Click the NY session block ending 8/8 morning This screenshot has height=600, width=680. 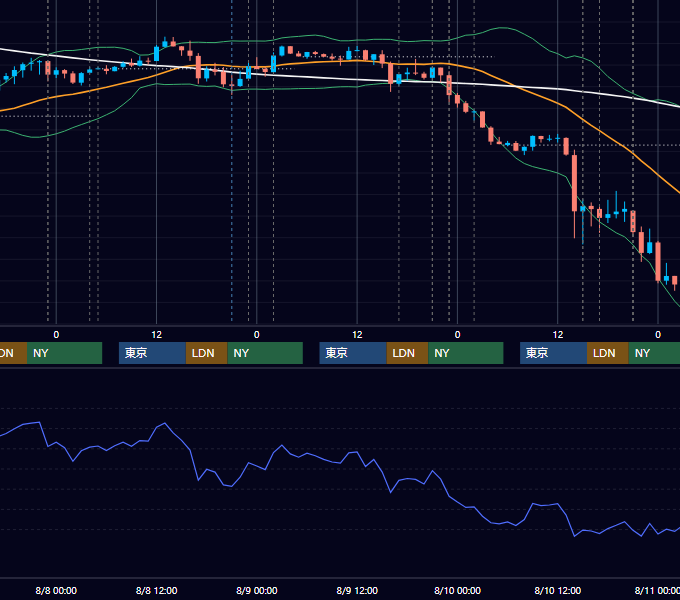coord(64,353)
